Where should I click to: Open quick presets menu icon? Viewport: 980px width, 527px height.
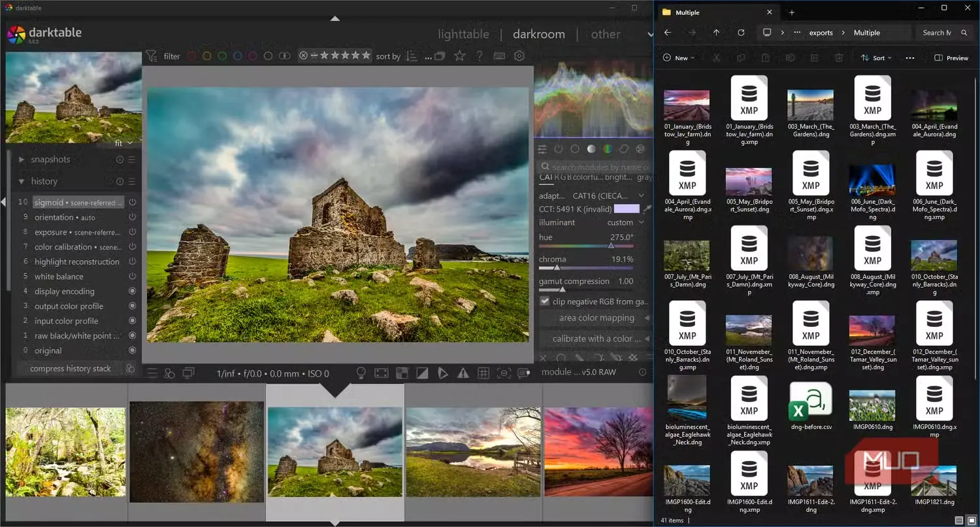point(152,373)
